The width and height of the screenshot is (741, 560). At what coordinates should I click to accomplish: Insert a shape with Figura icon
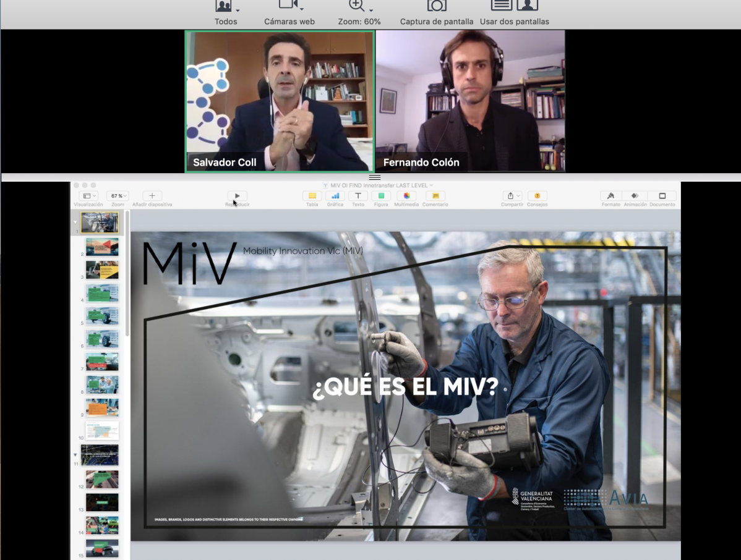[381, 195]
